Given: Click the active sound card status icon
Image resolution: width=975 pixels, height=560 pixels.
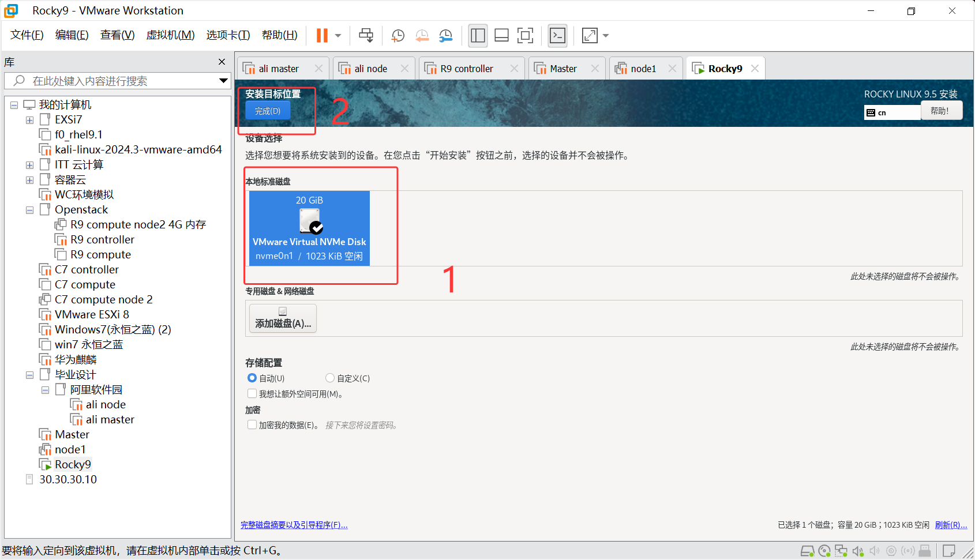Looking at the screenshot, I should point(858,551).
